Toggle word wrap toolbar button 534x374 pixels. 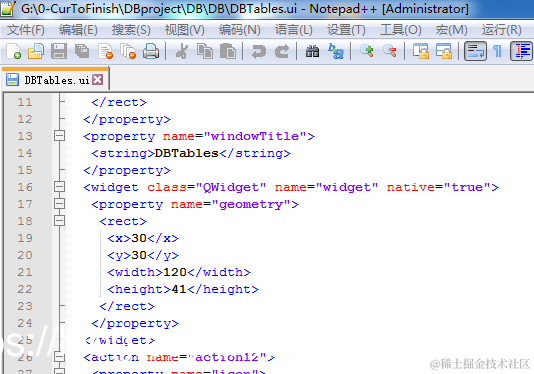pyautogui.click(x=475, y=51)
